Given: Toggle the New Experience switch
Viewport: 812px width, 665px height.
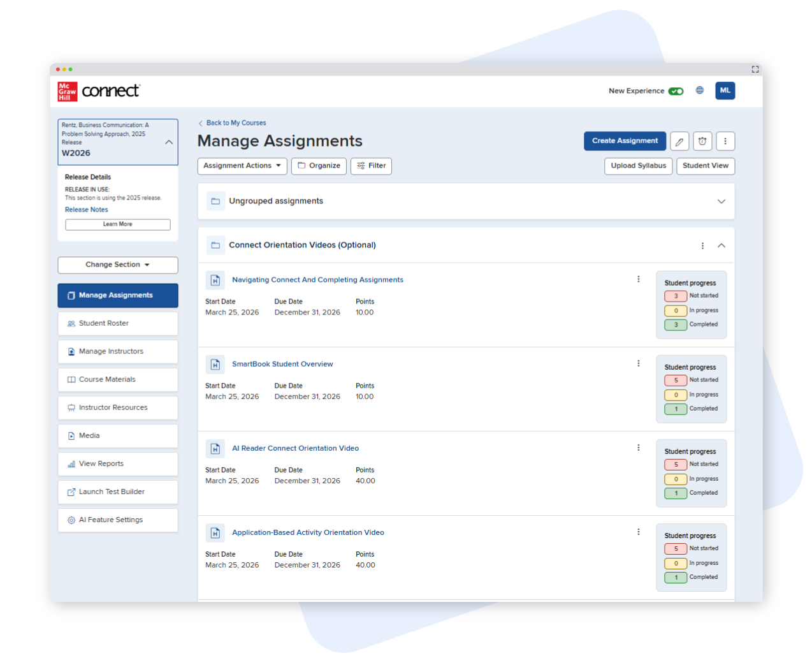Looking at the screenshot, I should [x=676, y=91].
